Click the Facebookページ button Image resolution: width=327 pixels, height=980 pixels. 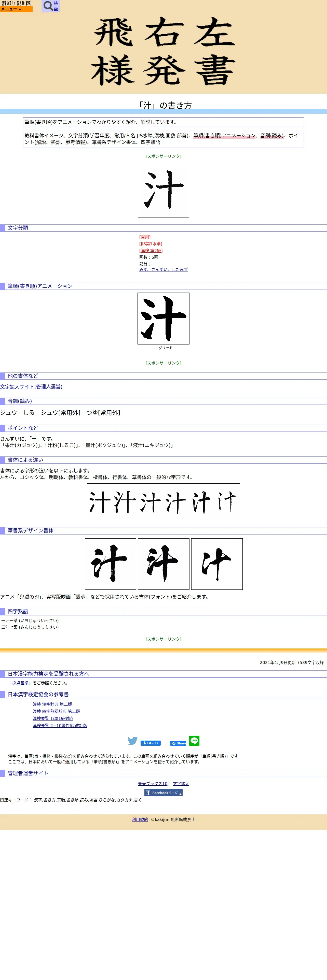[163, 792]
